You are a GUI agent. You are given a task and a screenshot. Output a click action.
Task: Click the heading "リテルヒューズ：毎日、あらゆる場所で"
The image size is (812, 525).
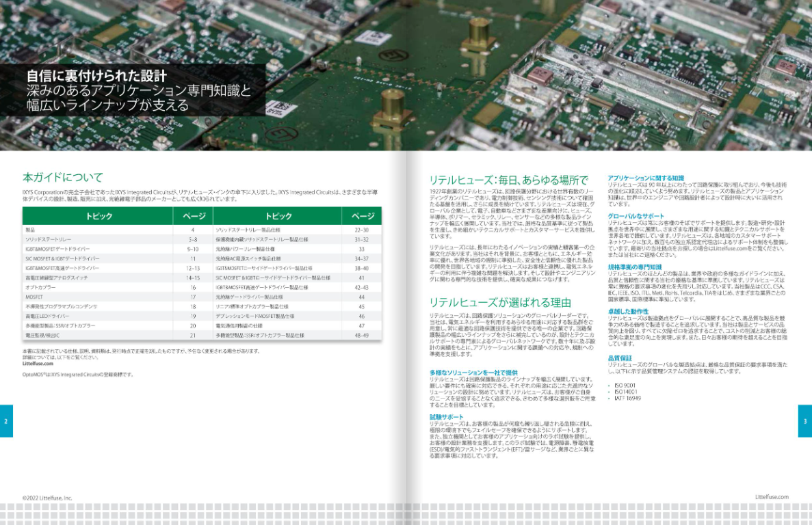click(508, 180)
